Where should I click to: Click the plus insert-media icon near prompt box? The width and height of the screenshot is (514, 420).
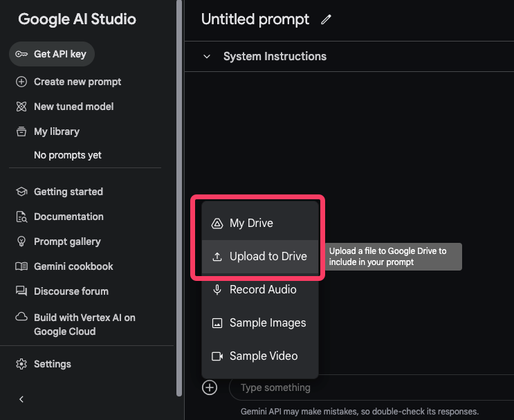tap(210, 387)
